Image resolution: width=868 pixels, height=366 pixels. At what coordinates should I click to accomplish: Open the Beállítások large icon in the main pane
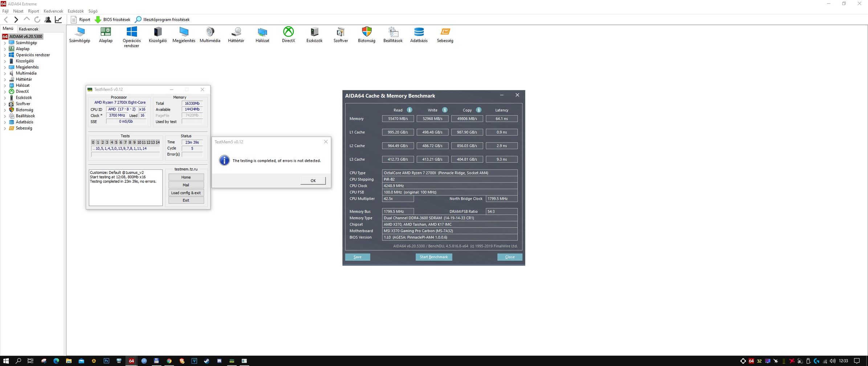pos(393,35)
